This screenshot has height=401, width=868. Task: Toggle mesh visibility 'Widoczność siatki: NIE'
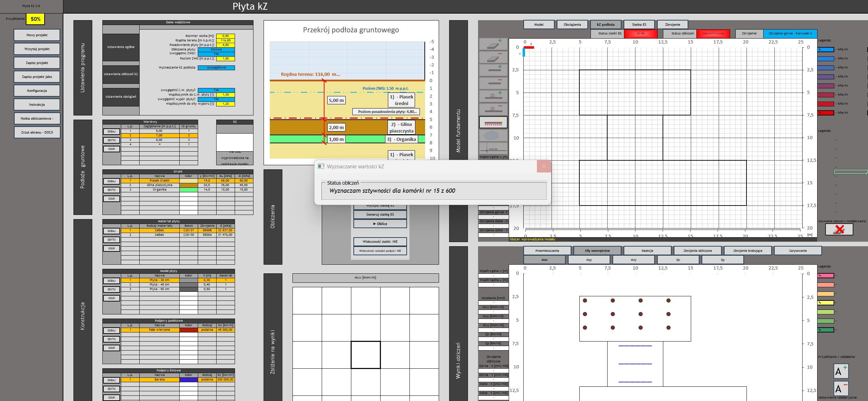pos(380,242)
